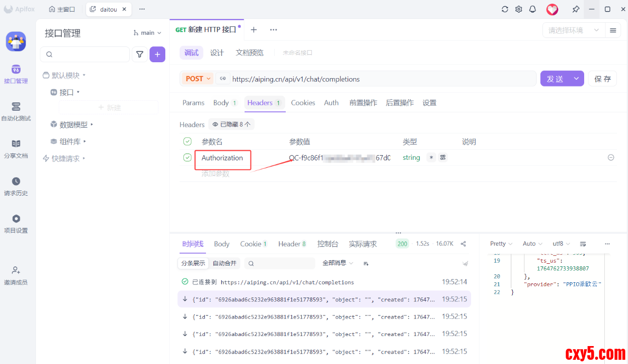
Task: Open the 接口管理 sidebar section
Action: 16,74
